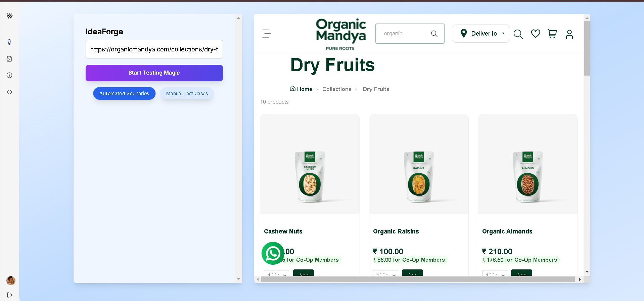
Task: Click the W logo icon in sidebar
Action: (10, 16)
